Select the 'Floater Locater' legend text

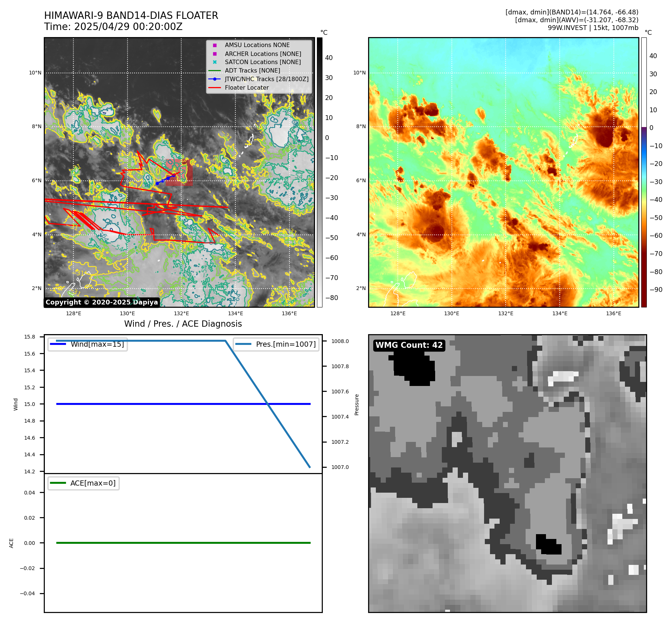[247, 88]
